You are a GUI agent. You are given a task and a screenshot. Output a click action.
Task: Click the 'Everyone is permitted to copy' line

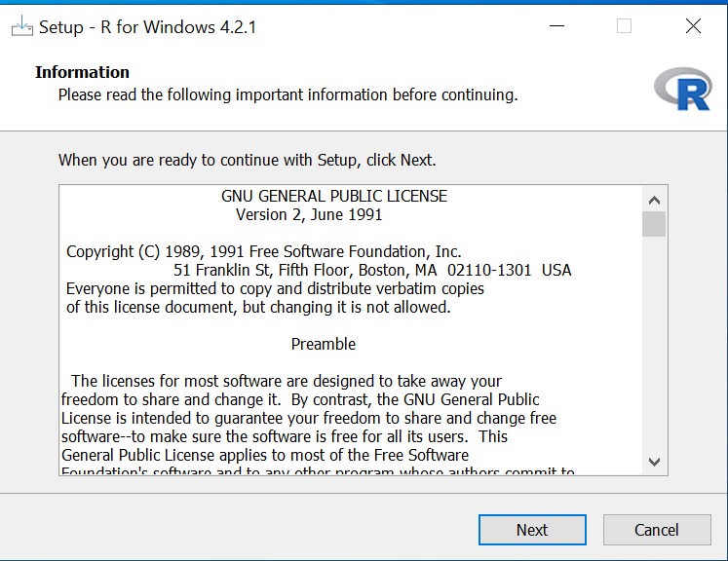pyautogui.click(x=275, y=288)
